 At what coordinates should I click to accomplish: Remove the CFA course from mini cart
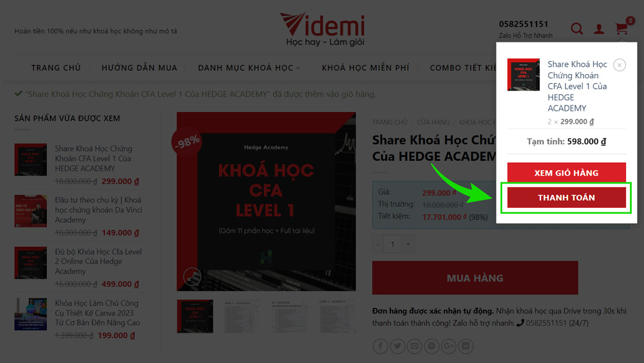pyautogui.click(x=620, y=65)
